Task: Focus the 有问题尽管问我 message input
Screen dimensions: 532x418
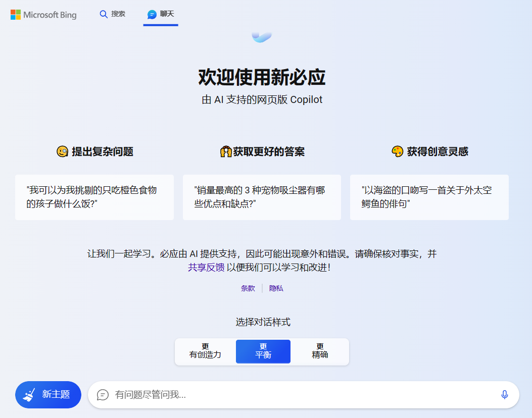Action: coord(304,395)
